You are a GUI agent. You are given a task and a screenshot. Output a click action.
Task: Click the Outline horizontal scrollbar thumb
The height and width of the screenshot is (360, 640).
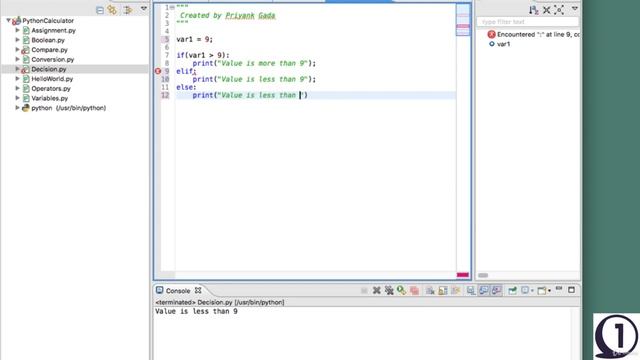483,275
